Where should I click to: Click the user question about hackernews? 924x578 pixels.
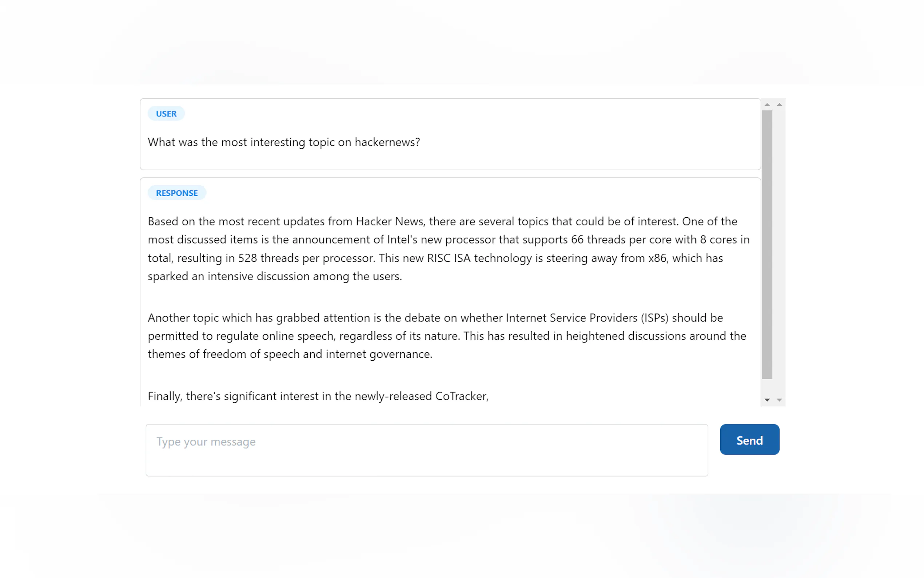click(283, 142)
